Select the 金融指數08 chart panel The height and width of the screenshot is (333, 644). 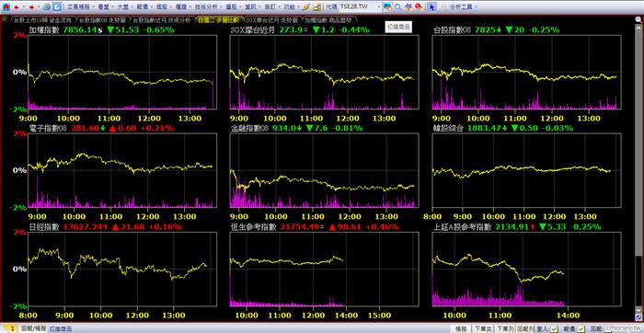pos(324,170)
